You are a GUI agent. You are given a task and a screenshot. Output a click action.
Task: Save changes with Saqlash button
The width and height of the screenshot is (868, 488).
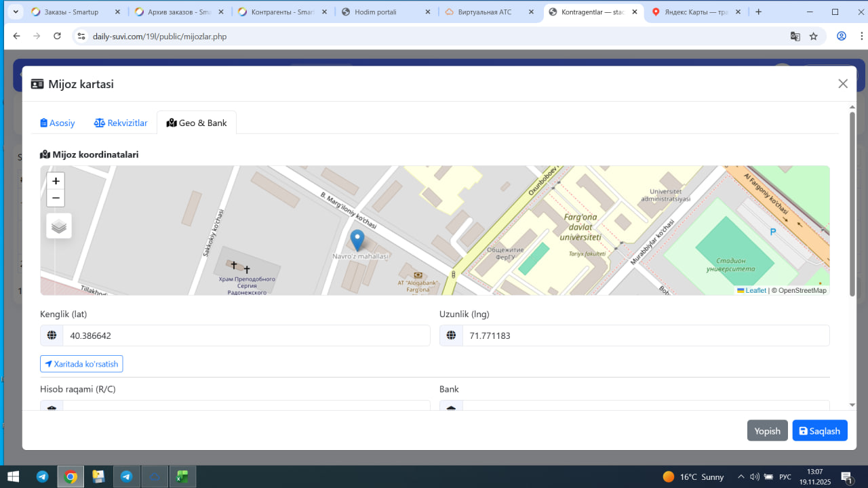[x=819, y=431]
